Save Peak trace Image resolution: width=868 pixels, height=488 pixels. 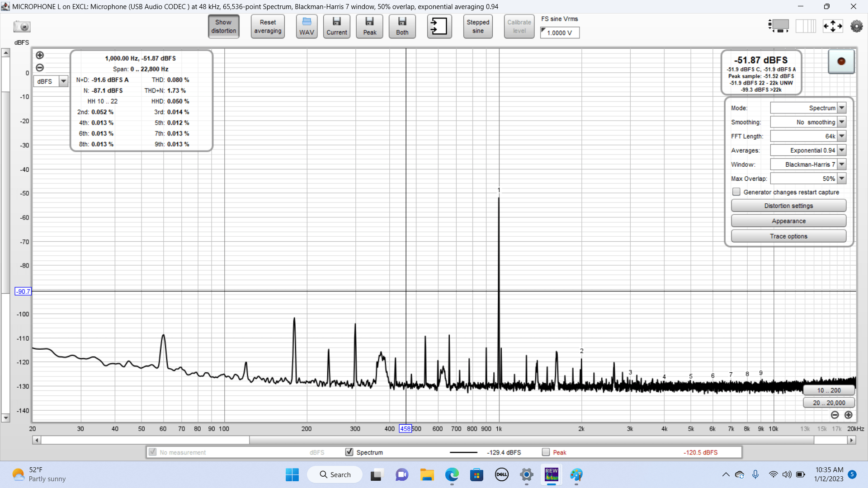pos(369,27)
